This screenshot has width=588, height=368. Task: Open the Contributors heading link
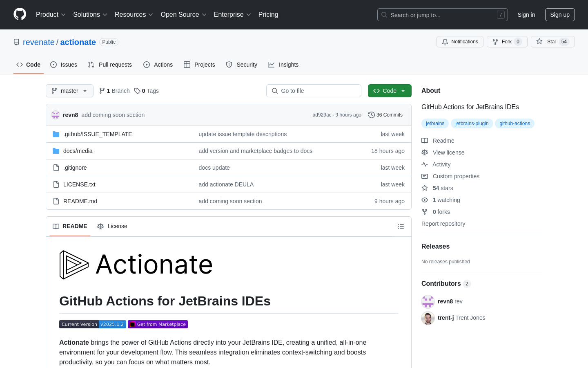point(446,283)
